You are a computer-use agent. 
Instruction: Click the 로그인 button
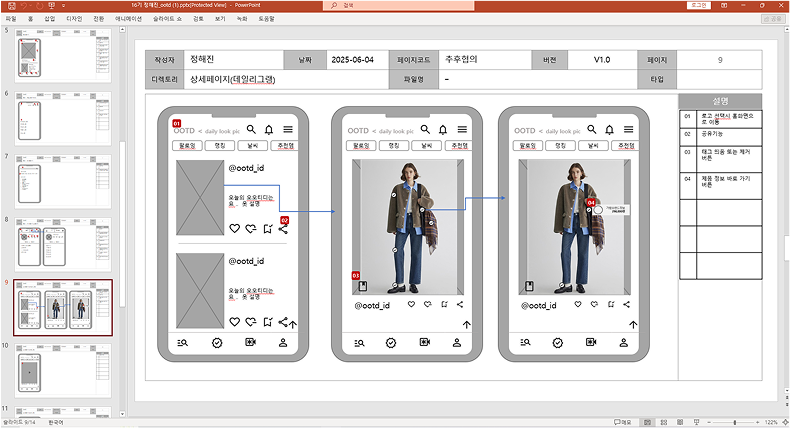[x=700, y=6]
